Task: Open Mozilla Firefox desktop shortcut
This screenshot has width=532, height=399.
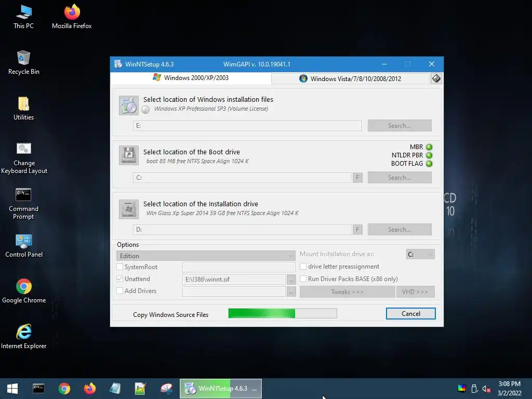Action: coord(72,17)
